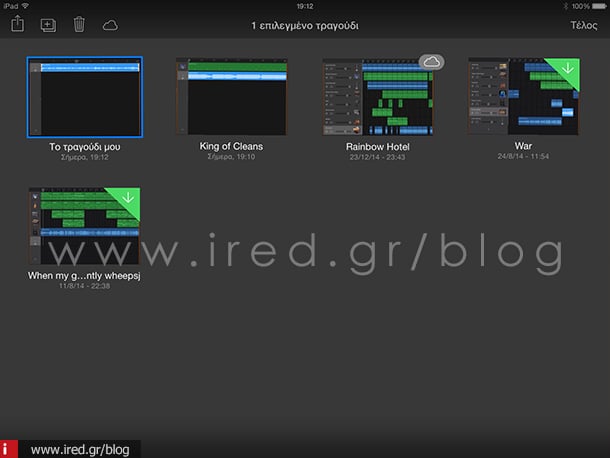Tap the green download arrow on War
This screenshot has width=610, height=458.
click(x=568, y=68)
